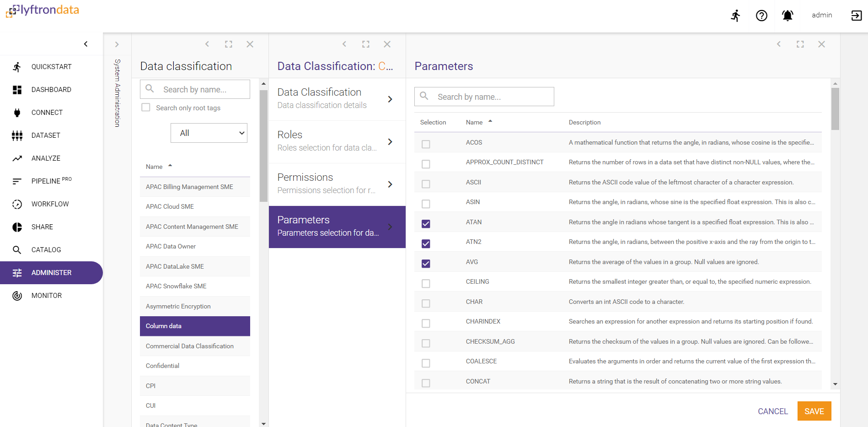Click the Dataset icon in sidebar
The height and width of the screenshot is (427, 868).
[x=17, y=135]
